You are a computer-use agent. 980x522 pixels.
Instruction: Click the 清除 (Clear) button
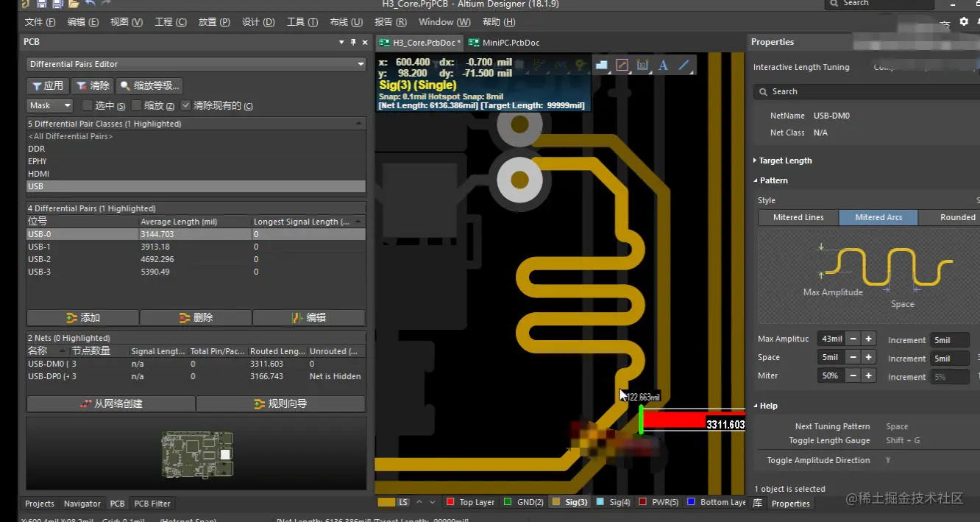(x=93, y=86)
